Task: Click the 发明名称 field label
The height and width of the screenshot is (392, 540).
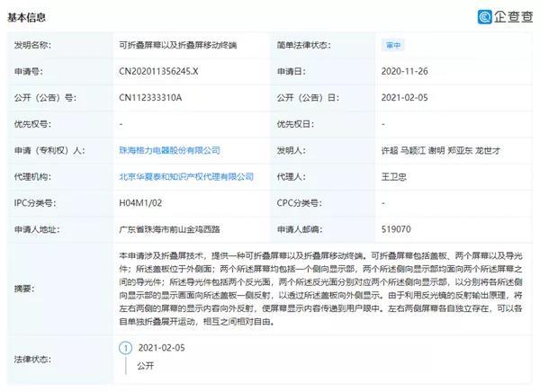Action: tap(32, 45)
